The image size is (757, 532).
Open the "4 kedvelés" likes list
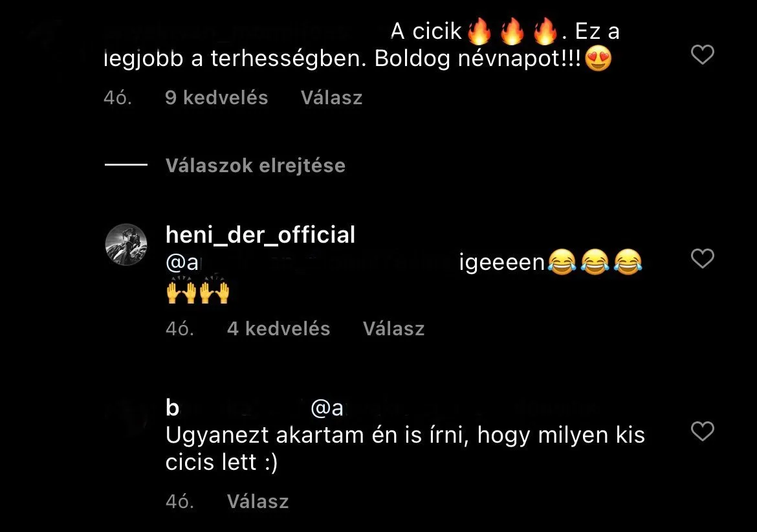pos(279,329)
